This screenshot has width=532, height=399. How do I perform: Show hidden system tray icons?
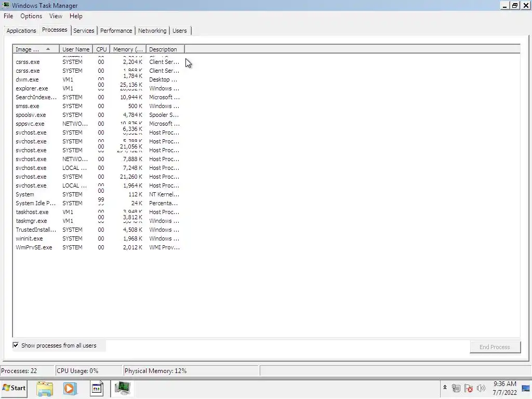tap(445, 388)
